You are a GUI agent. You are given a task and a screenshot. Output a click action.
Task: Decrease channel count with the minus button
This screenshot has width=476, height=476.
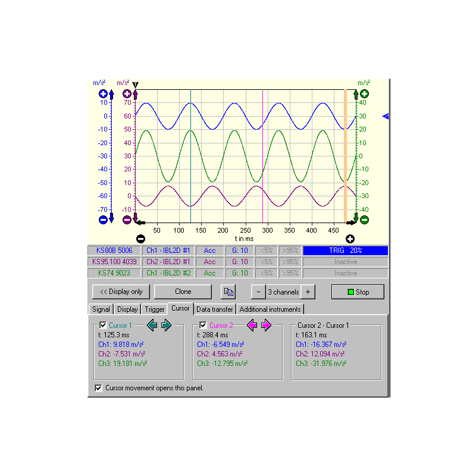[x=258, y=292]
